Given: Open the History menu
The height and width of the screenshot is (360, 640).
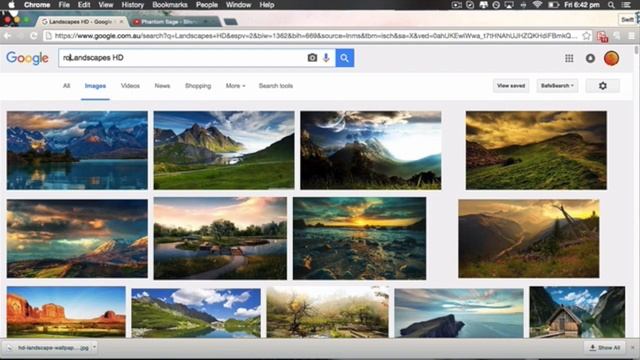Looking at the screenshot, I should (133, 5).
